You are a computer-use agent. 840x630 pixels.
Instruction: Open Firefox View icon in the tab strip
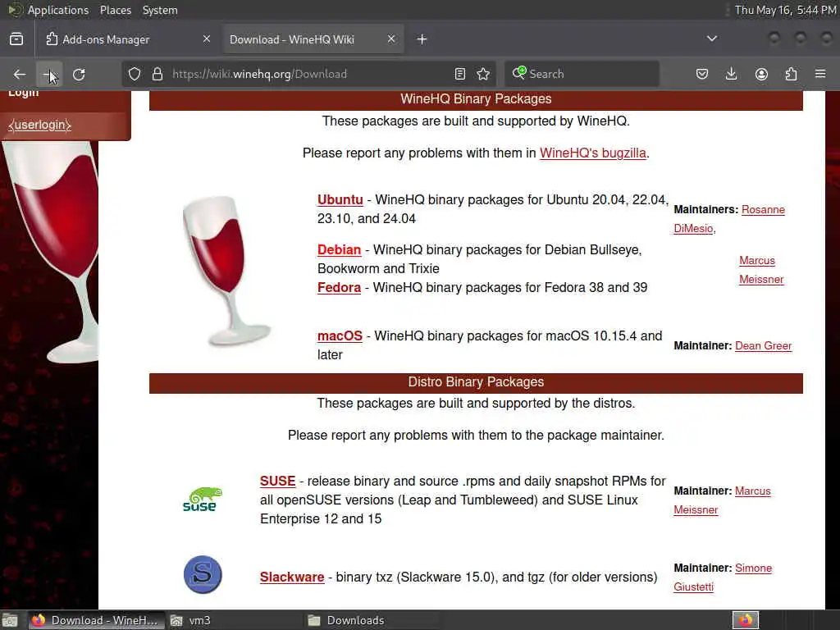(16, 39)
